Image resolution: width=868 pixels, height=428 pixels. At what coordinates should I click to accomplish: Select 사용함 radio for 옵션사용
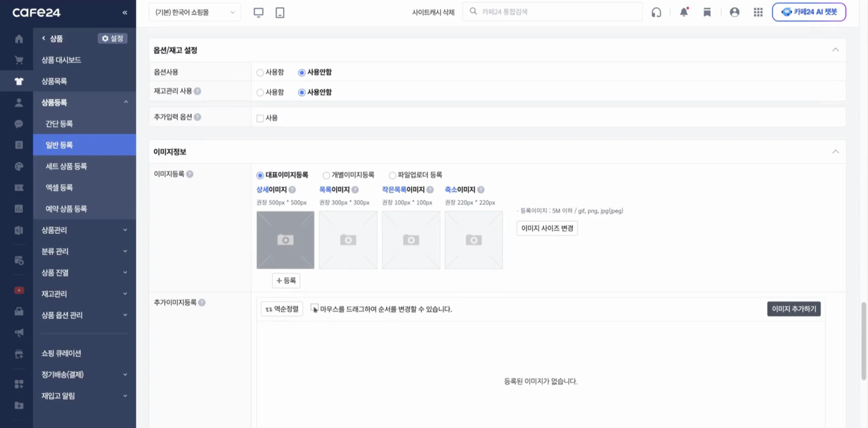(x=260, y=72)
